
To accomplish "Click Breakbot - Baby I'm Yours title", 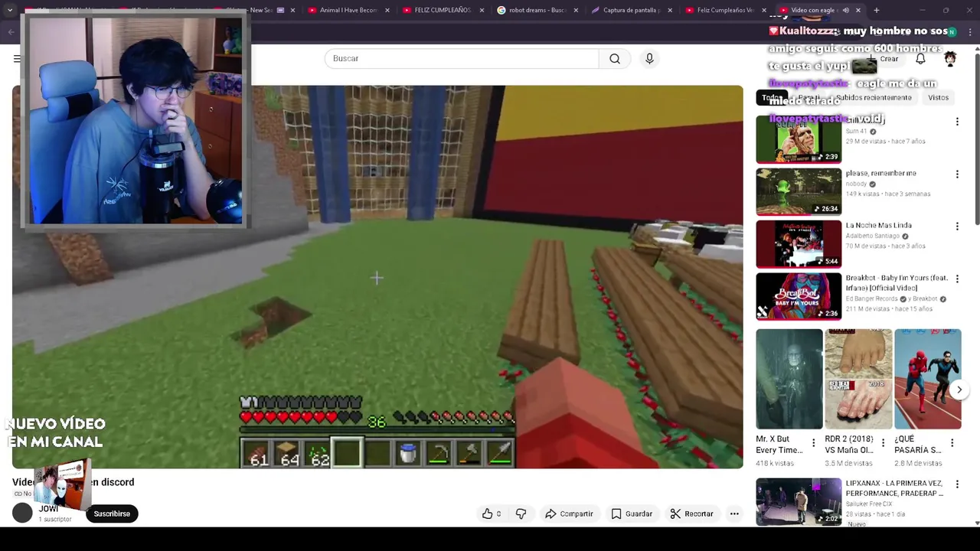I will (x=897, y=282).
